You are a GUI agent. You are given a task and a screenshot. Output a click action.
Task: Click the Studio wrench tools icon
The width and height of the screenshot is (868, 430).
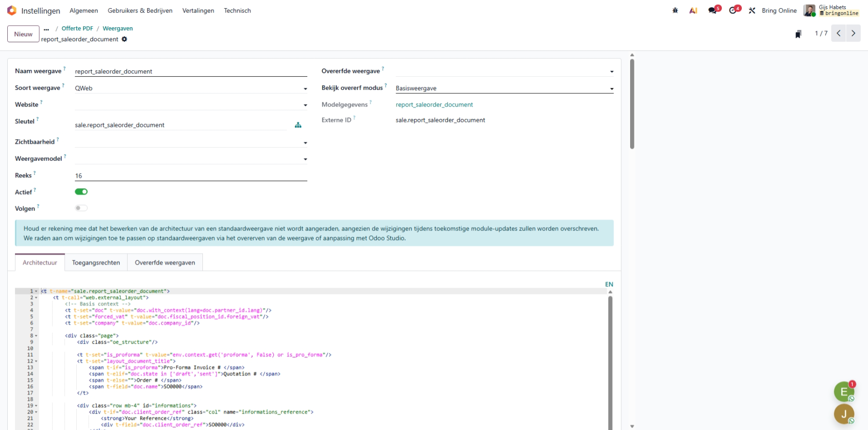[x=752, y=10]
